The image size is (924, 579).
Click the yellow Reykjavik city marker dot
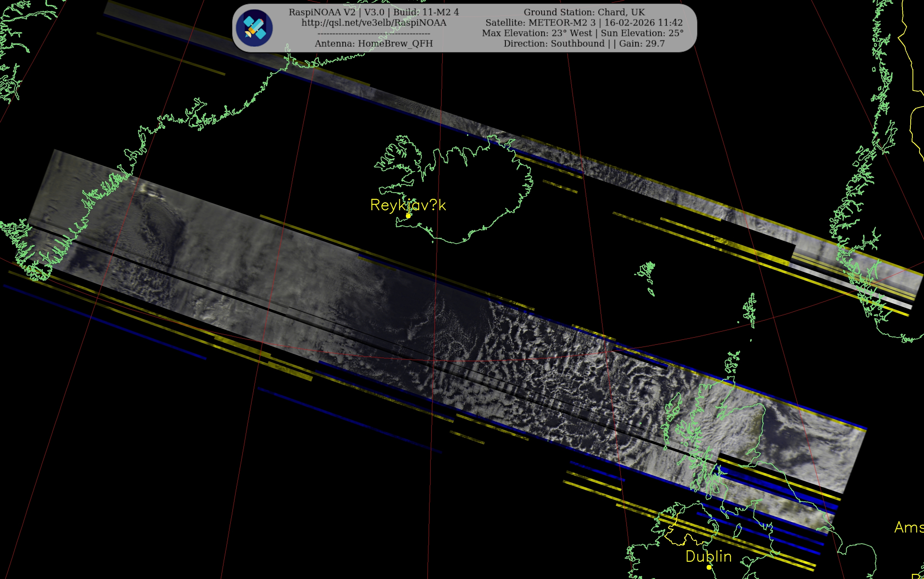click(x=408, y=216)
